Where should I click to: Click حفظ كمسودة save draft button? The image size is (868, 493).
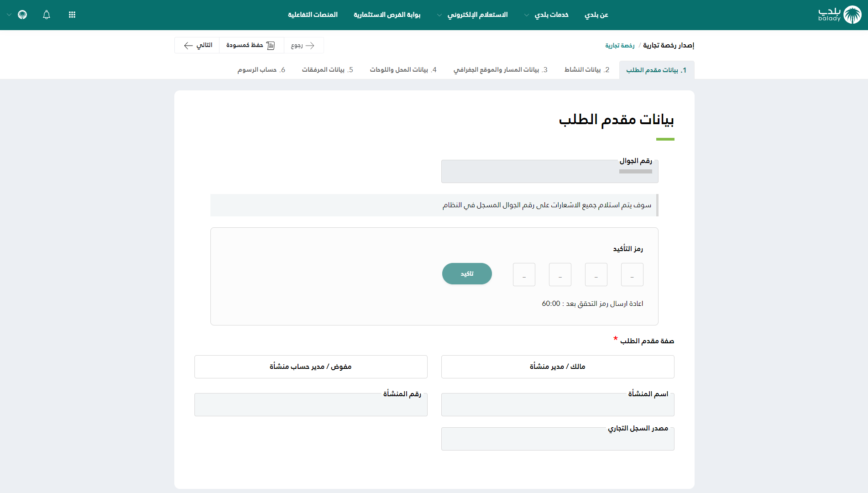(x=251, y=45)
